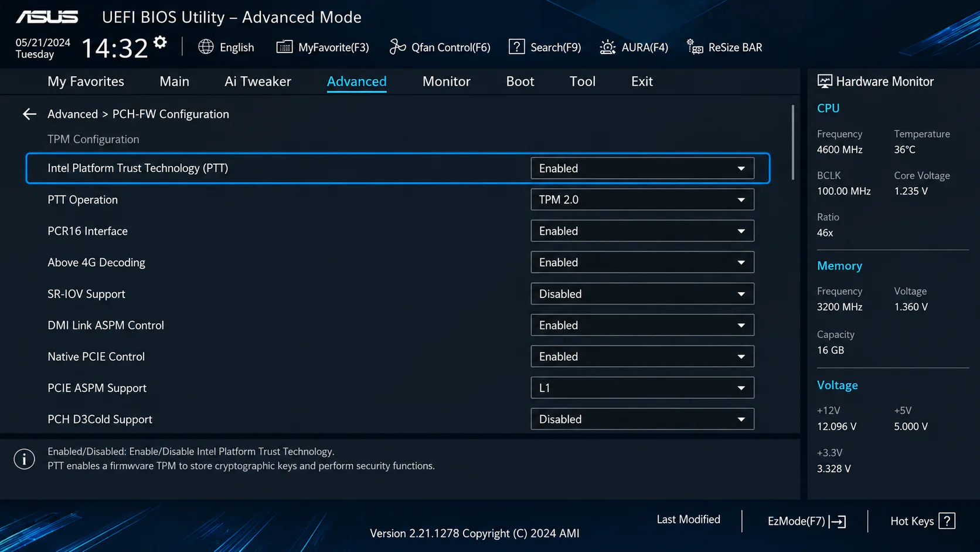Image resolution: width=980 pixels, height=552 pixels.
Task: Expand PCR16 Interface dropdown
Action: (642, 231)
